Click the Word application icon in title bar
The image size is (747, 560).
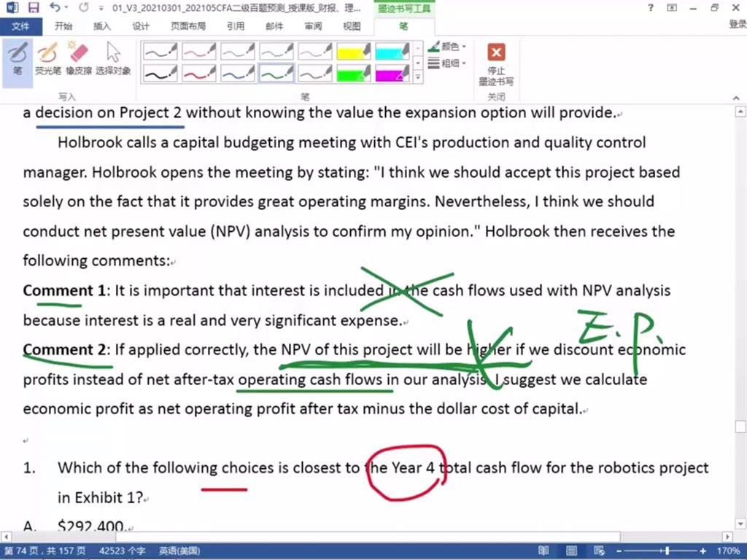tap(12, 7)
